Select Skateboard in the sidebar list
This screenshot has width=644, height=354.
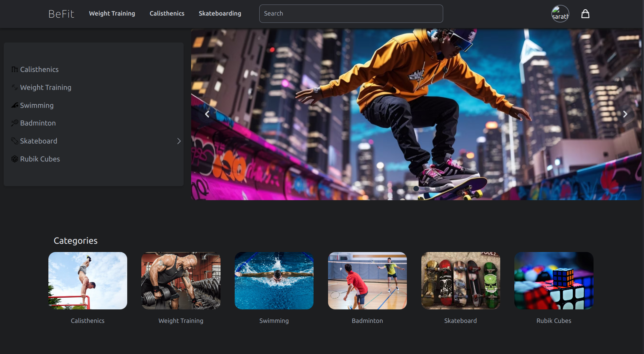pos(39,141)
